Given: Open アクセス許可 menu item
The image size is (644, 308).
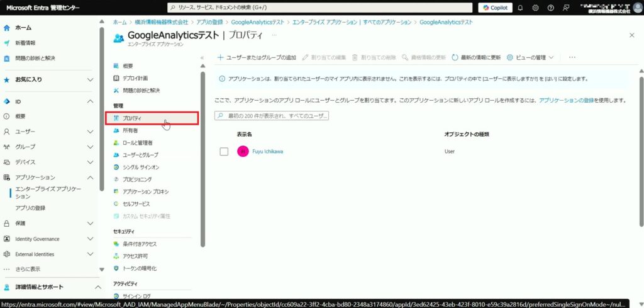Looking at the screenshot, I should pyautogui.click(x=134, y=256).
